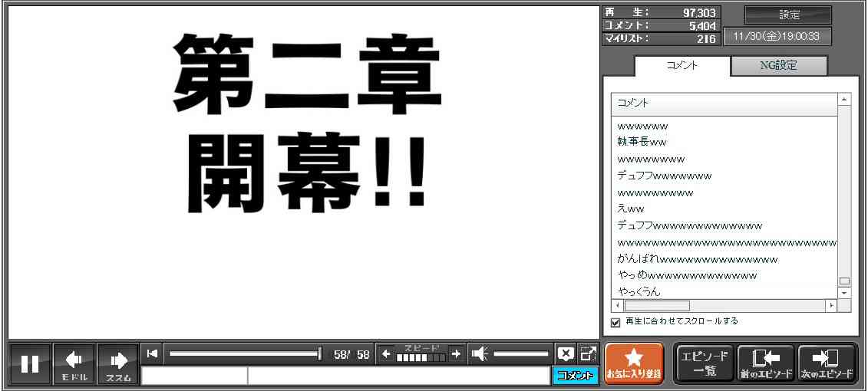Select the コメント tab
868x391 pixels.
coord(682,66)
